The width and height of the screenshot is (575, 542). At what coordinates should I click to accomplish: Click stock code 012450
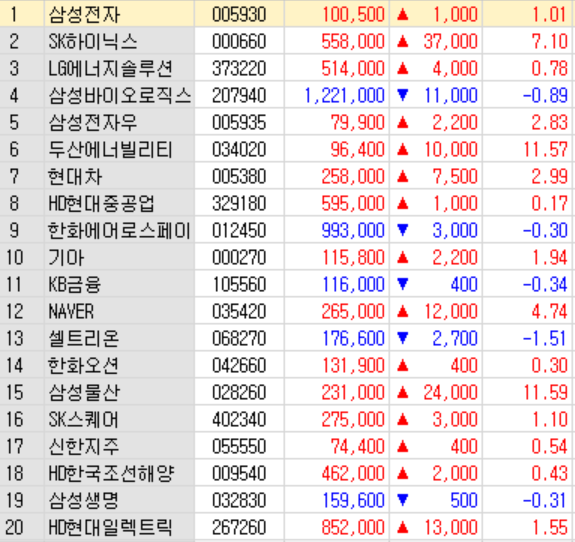coord(239,231)
